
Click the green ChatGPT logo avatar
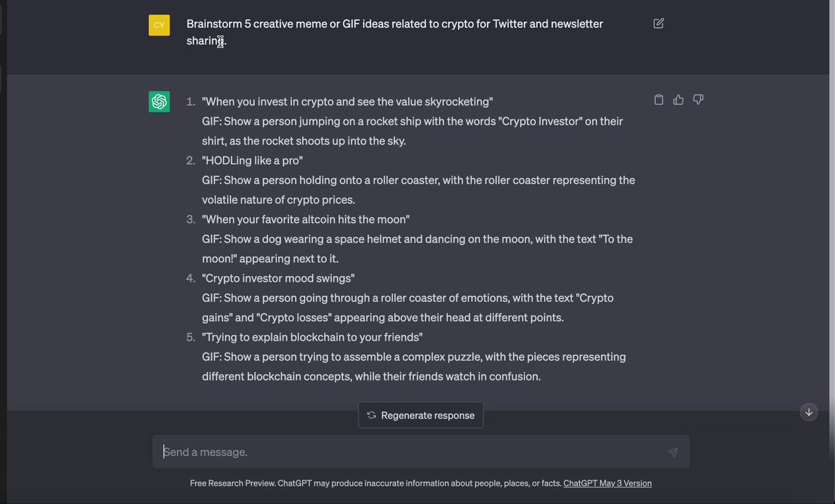pyautogui.click(x=159, y=101)
